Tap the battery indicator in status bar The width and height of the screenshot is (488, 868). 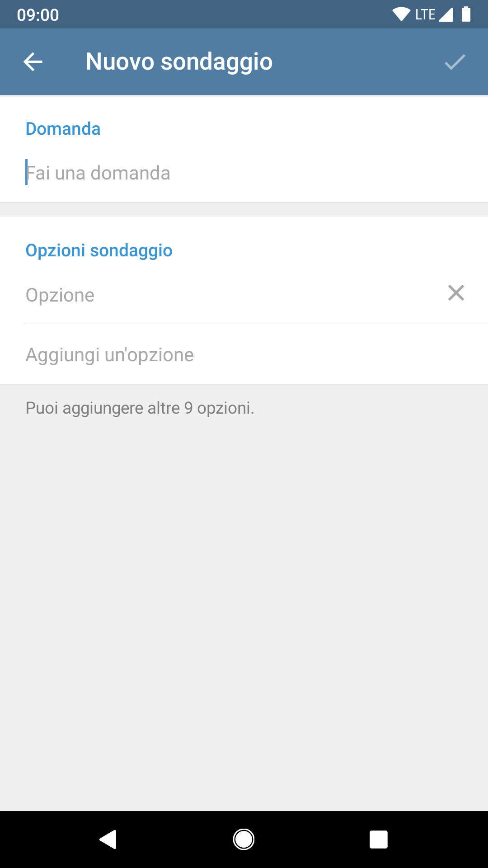(466, 14)
